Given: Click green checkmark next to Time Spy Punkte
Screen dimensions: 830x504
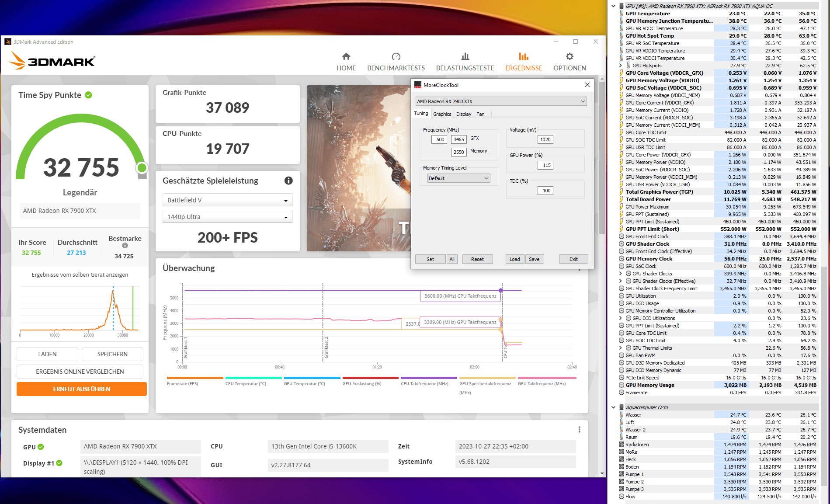Looking at the screenshot, I should coord(89,95).
